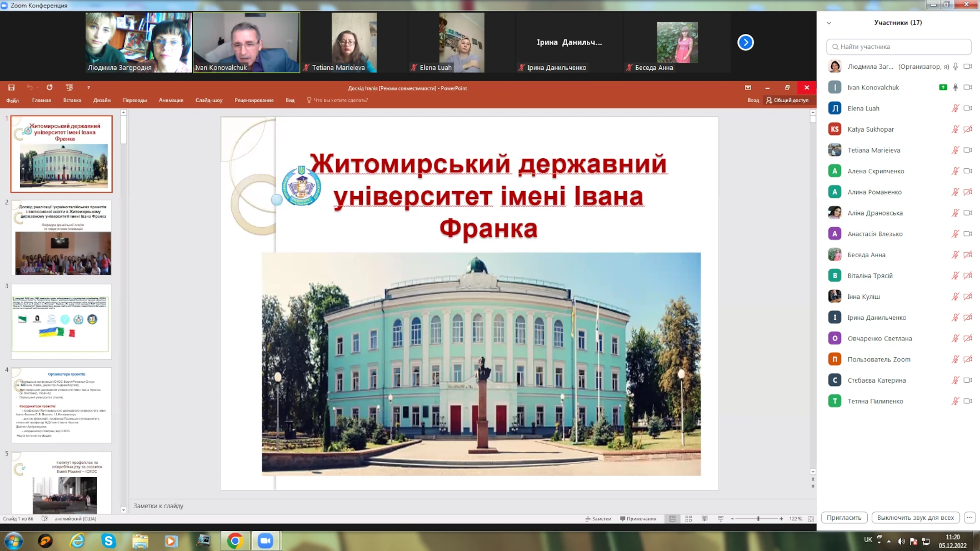Switch to the Вставка ribbon tab
This screenshot has width=980, height=551.
click(72, 101)
